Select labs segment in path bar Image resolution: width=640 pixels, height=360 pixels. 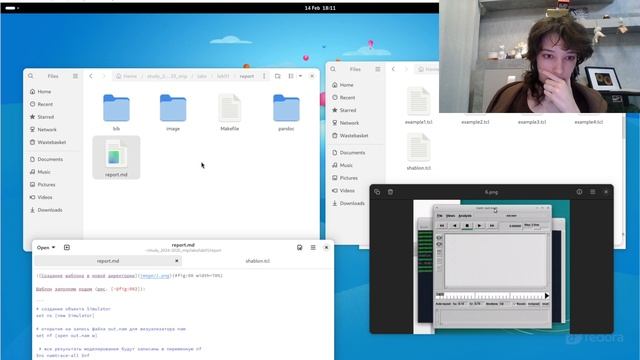pos(202,76)
